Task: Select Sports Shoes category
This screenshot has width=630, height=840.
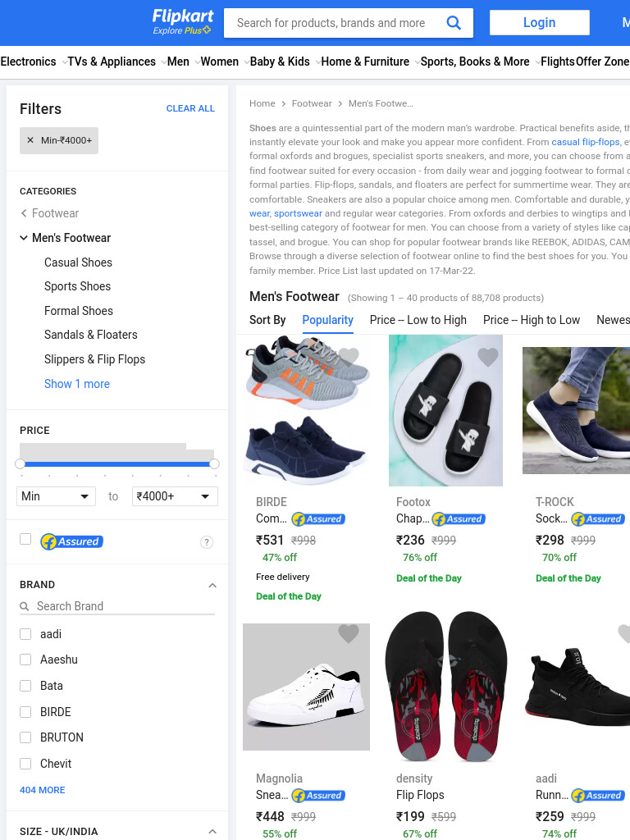Action: pos(77,286)
